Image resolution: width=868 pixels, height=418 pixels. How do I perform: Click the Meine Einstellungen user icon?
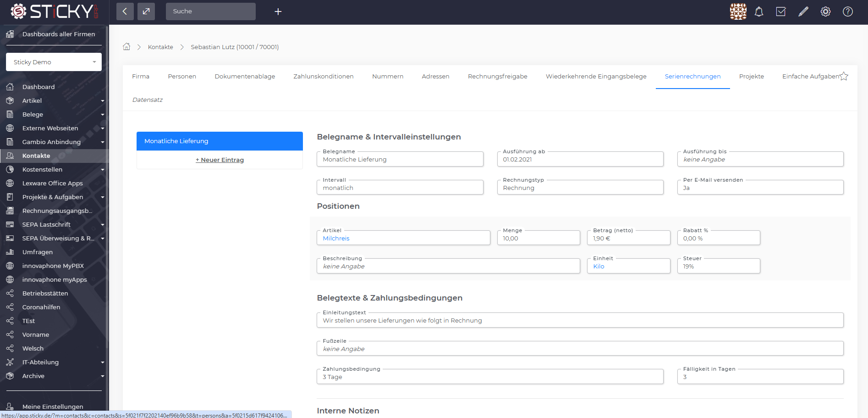10,407
